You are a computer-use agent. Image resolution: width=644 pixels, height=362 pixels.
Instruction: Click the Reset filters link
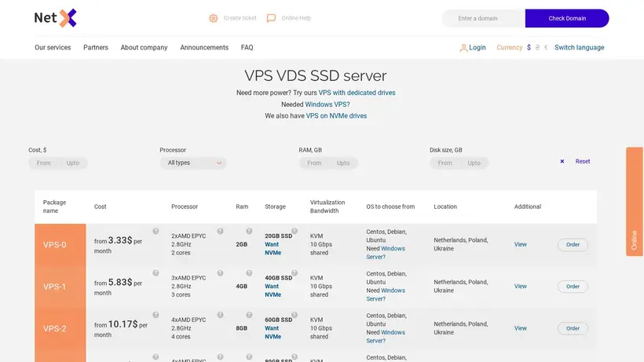(583, 161)
